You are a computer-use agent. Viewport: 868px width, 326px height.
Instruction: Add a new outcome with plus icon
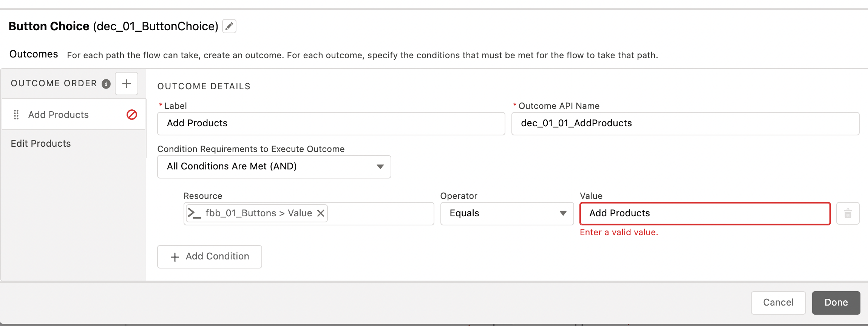point(127,84)
